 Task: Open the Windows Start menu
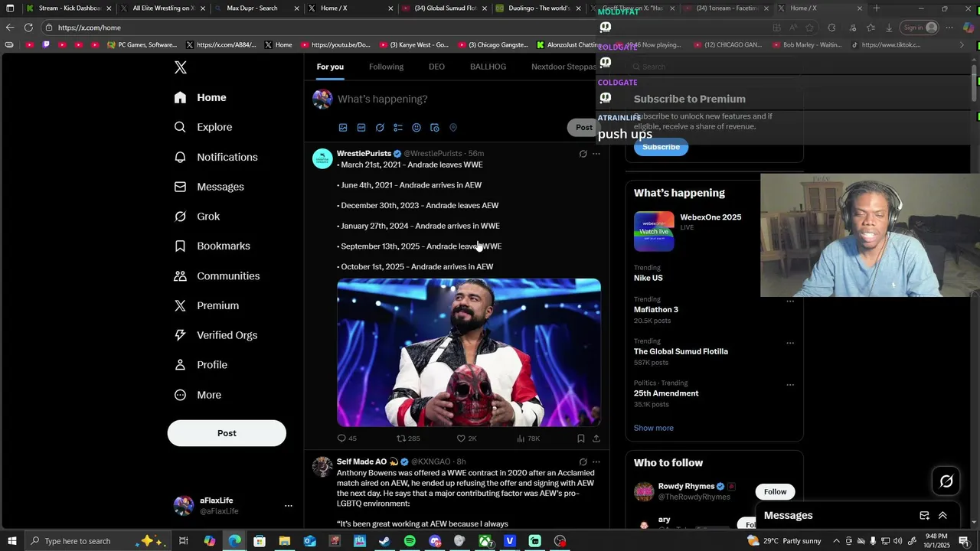11,541
